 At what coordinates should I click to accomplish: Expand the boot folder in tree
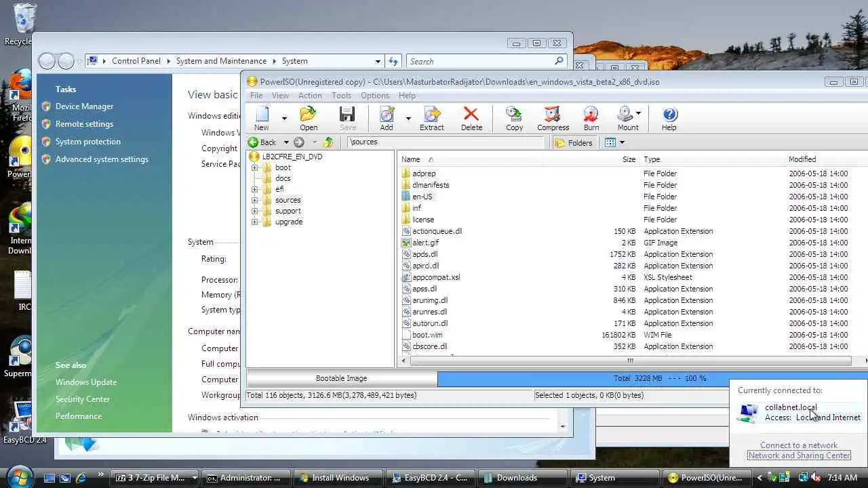255,167
